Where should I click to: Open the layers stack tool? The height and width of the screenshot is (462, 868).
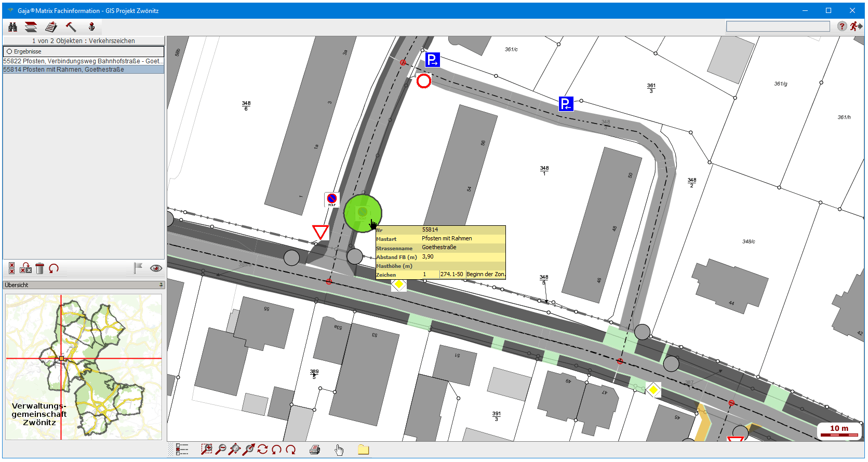pos(31,27)
